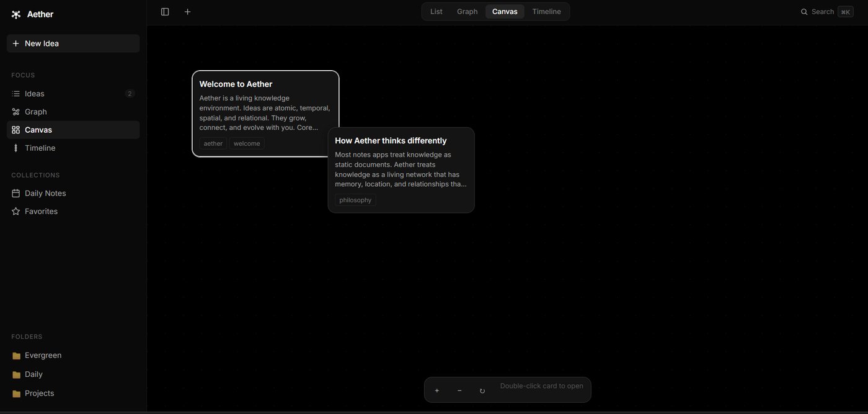The height and width of the screenshot is (414, 868).
Task: Open the Daily folder
Action: point(73,374)
